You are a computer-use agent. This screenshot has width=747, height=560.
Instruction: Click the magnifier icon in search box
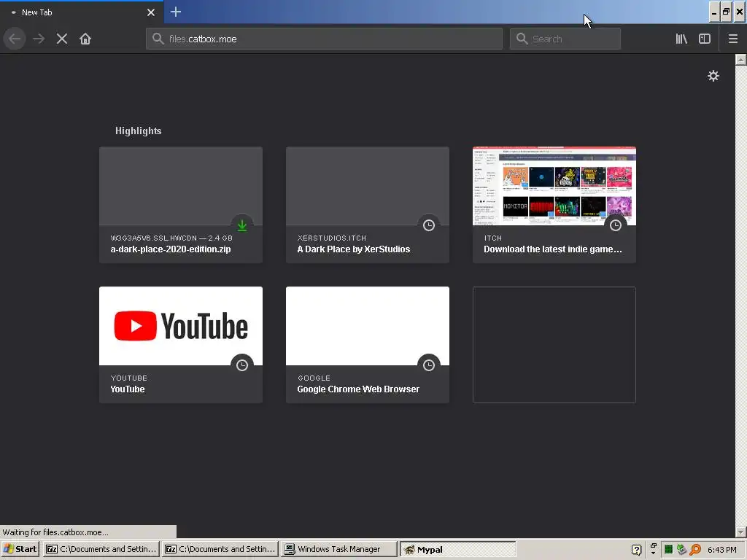(522, 39)
